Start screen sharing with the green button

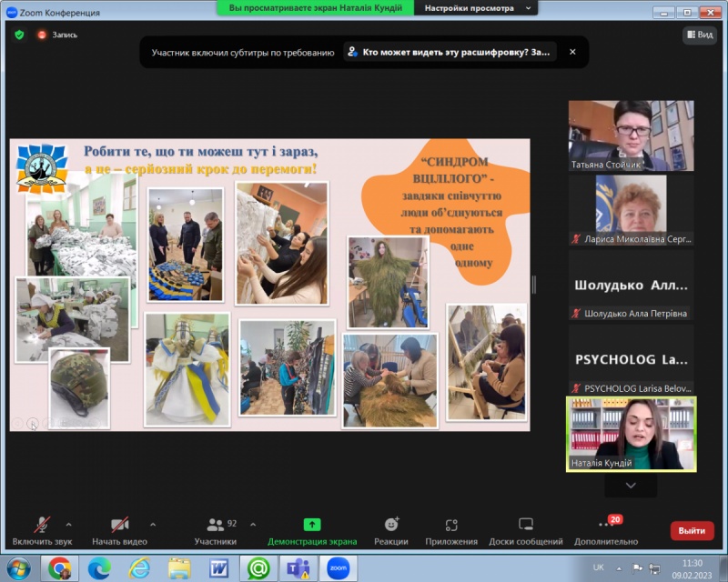click(311, 531)
